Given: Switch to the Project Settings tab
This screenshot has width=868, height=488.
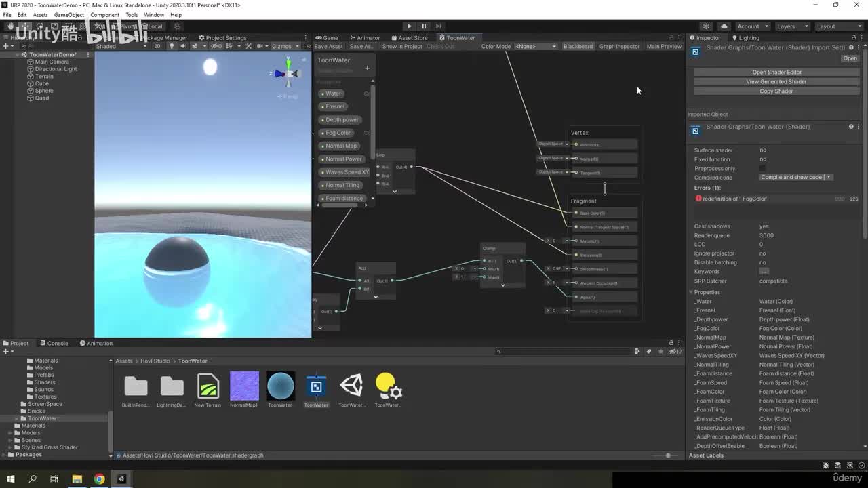Looking at the screenshot, I should 222,38.
